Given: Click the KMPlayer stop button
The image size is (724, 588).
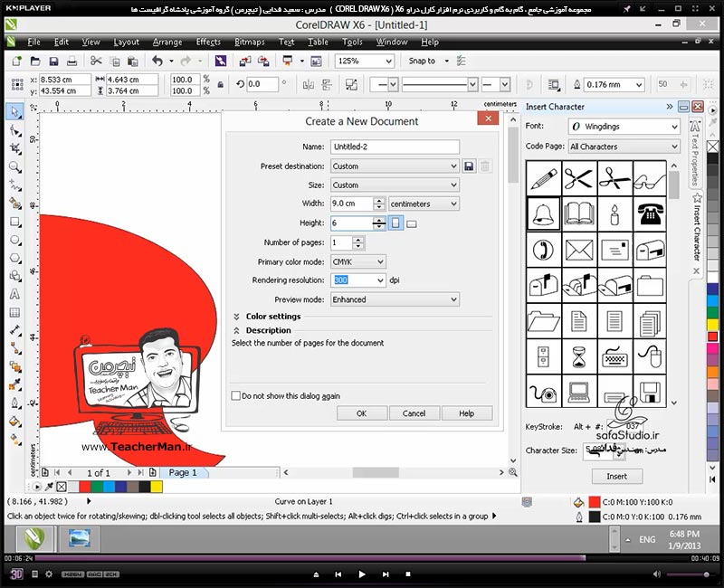Looking at the screenshot, I should (x=408, y=574).
